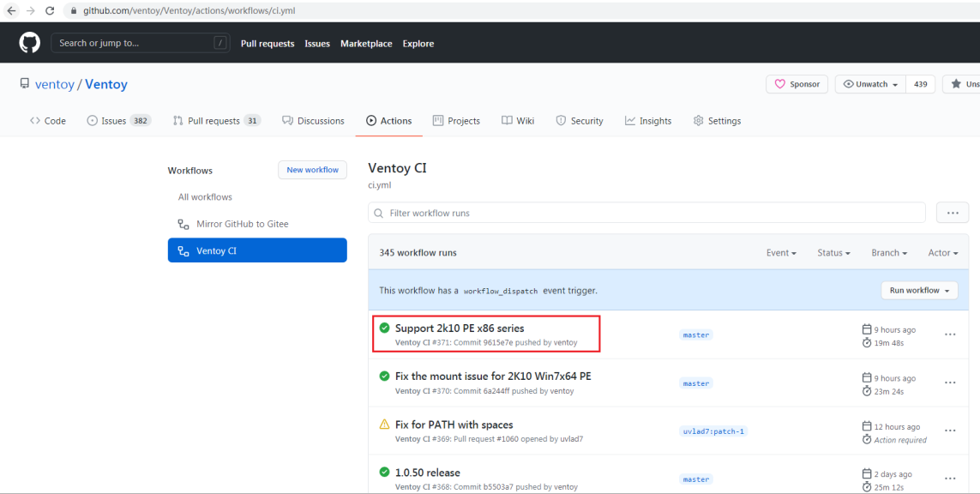Open the Settings tab
The image size is (980, 494).
point(717,121)
